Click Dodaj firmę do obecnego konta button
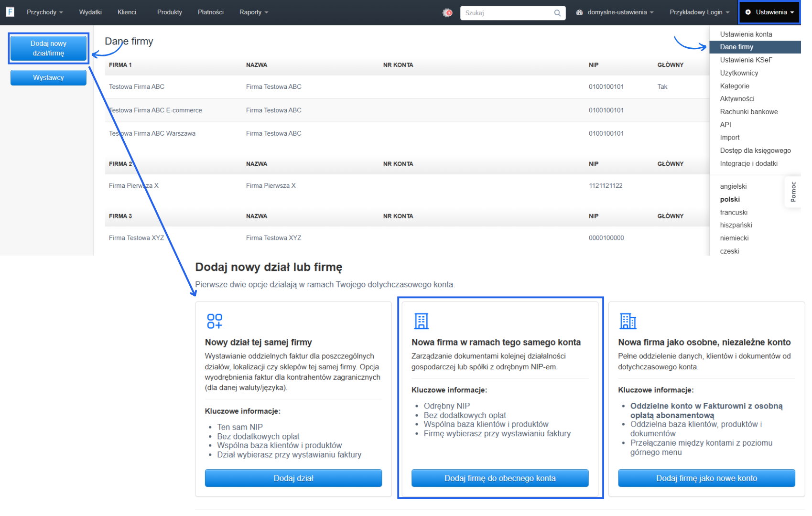Screen dimensions: 812x516 (500, 478)
